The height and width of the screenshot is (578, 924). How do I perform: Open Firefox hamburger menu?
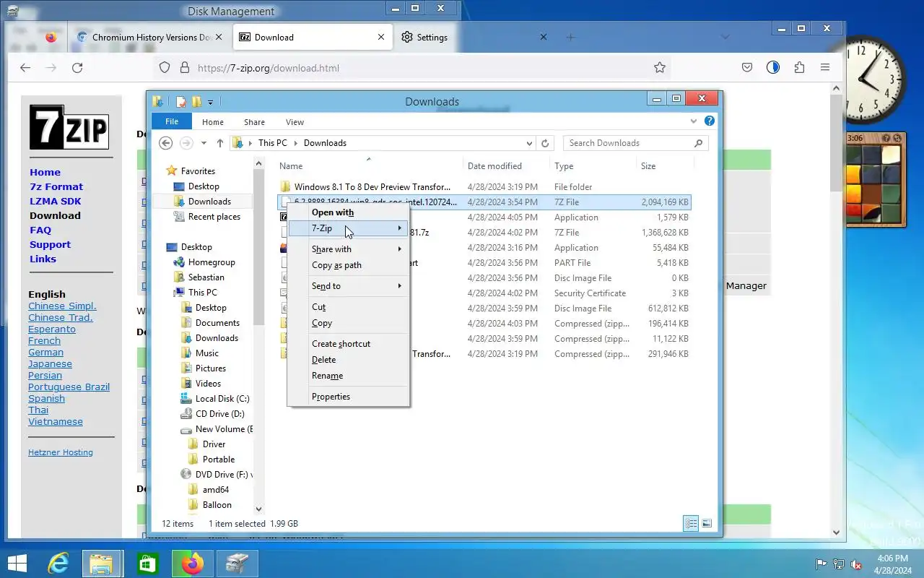pos(825,68)
